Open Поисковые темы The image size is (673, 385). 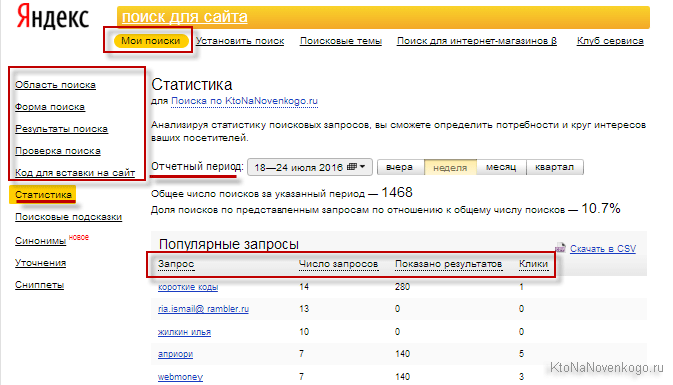pyautogui.click(x=341, y=41)
